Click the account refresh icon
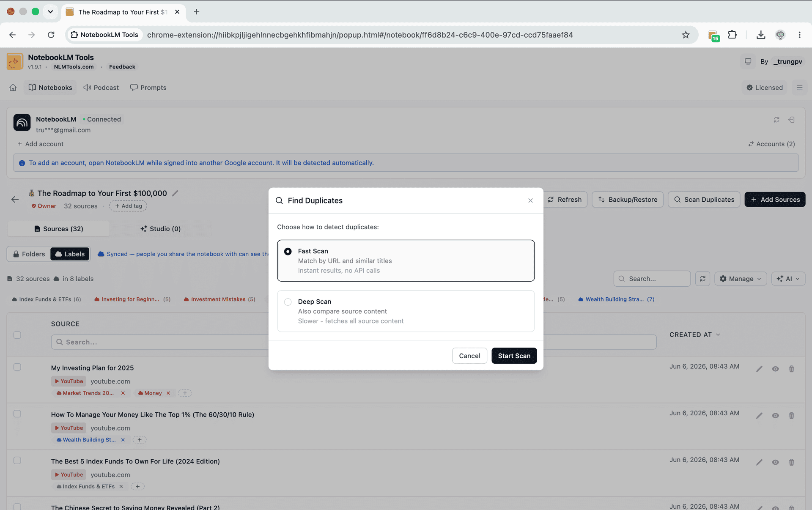 [776, 120]
